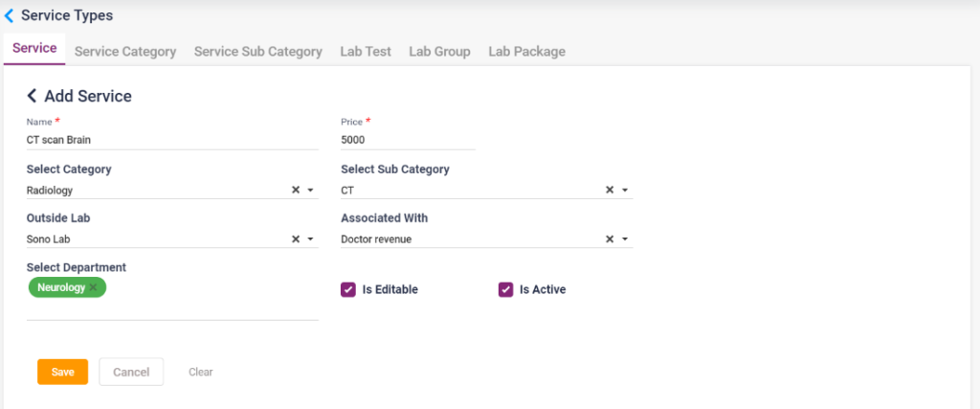
Task: Open the Select Sub Category dropdown arrow
Action: [x=625, y=191]
